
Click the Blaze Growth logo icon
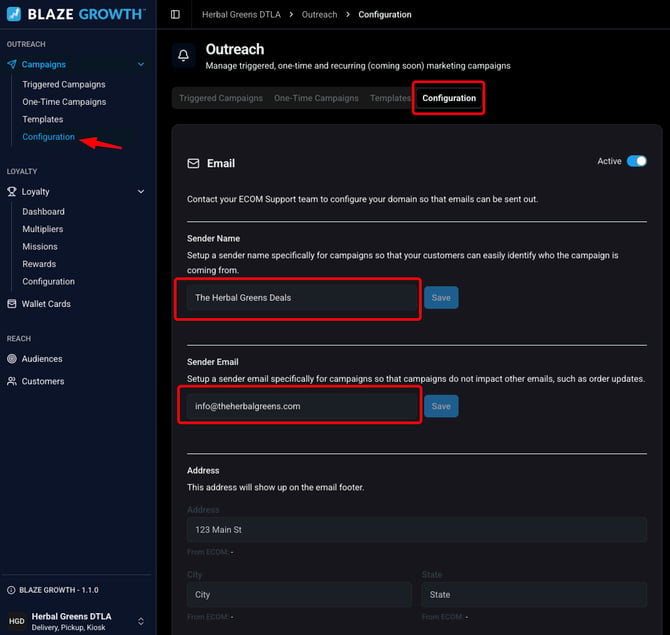pyautogui.click(x=14, y=14)
